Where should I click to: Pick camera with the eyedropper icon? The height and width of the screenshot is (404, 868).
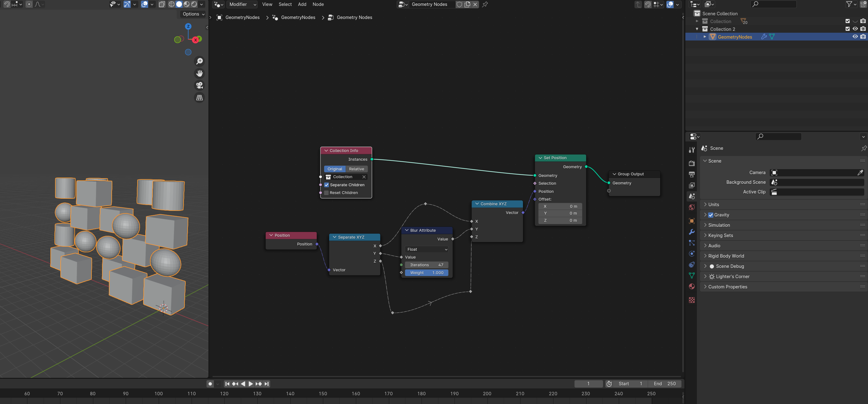click(x=860, y=172)
